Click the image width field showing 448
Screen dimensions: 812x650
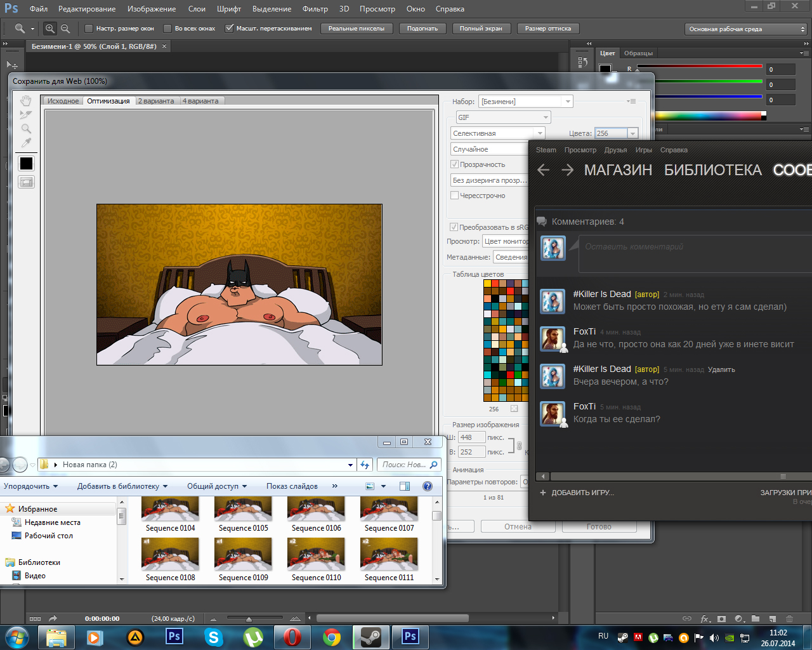(471, 437)
